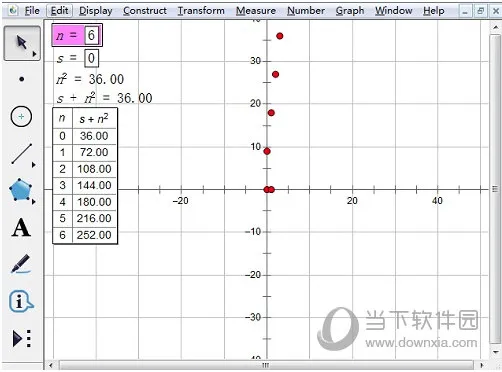Image resolution: width=502 pixels, height=372 pixels.
Task: Click the vertical scrollbar up arrow
Action: click(x=495, y=28)
